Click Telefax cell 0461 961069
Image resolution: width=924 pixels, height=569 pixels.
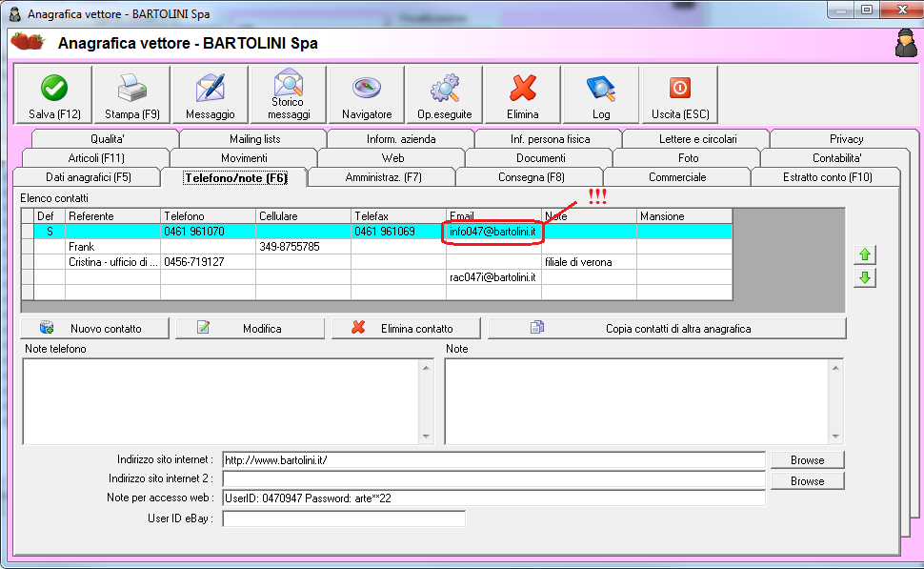tap(398, 232)
